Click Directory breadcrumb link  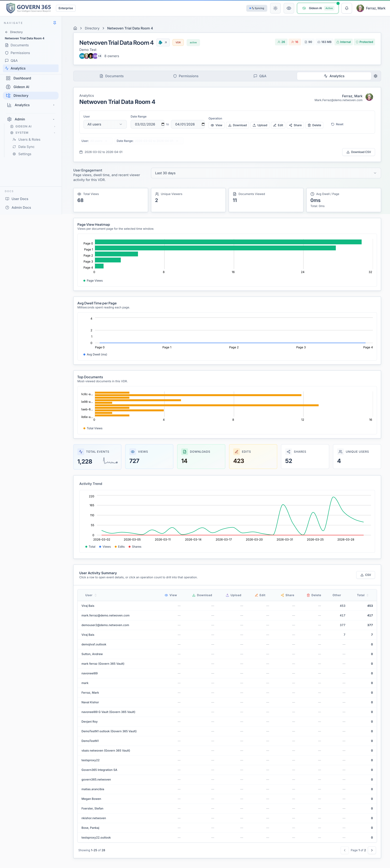pyautogui.click(x=92, y=28)
